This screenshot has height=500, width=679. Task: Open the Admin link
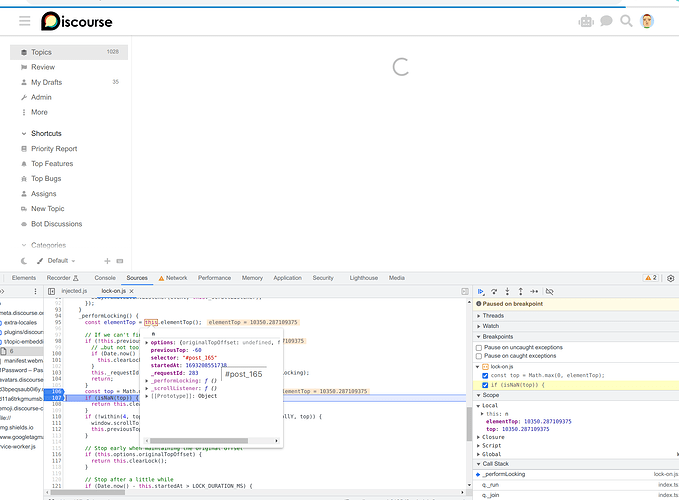41,97
